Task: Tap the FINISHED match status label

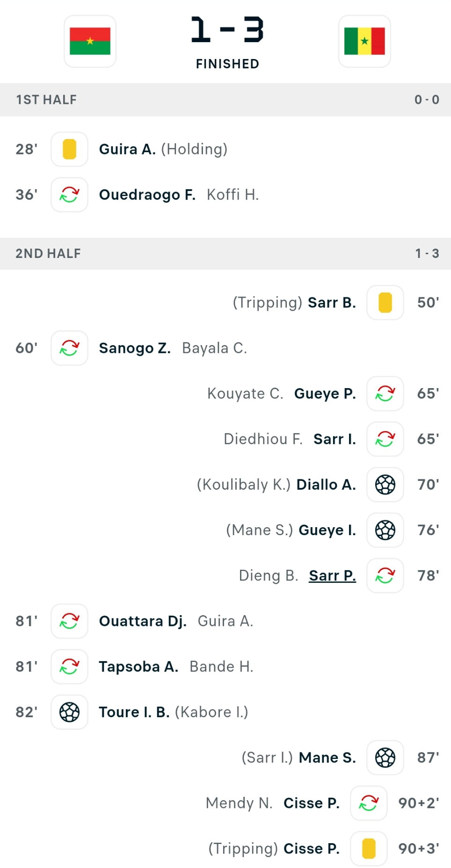Action: point(227,64)
